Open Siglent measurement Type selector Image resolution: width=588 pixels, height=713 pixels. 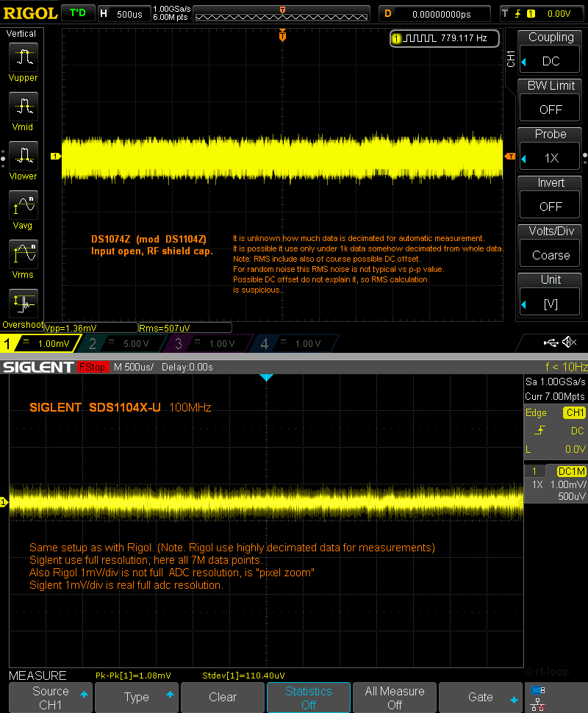click(136, 698)
